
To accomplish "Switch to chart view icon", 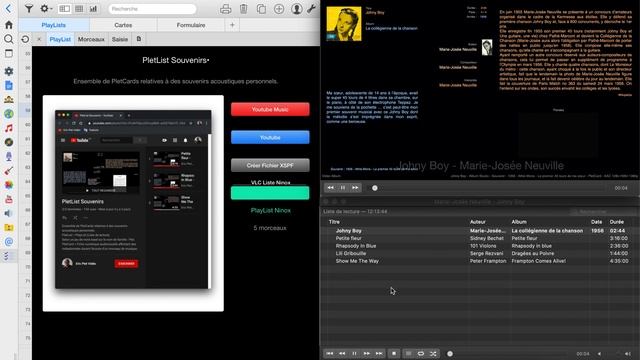I will [93, 9].
